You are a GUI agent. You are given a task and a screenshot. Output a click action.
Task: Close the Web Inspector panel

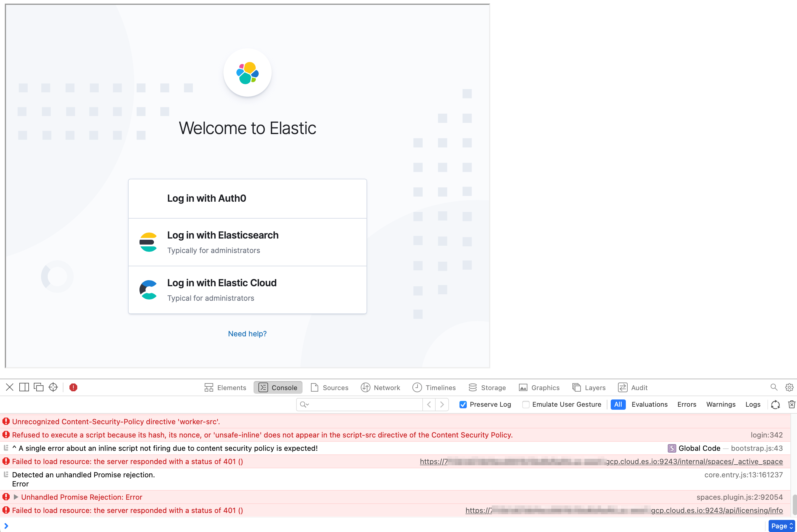9,387
